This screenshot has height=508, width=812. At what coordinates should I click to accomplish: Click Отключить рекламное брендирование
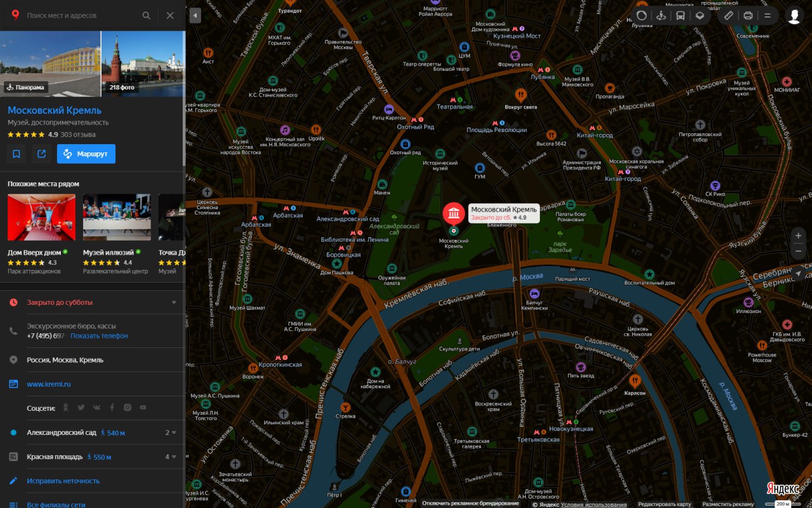pos(471,504)
